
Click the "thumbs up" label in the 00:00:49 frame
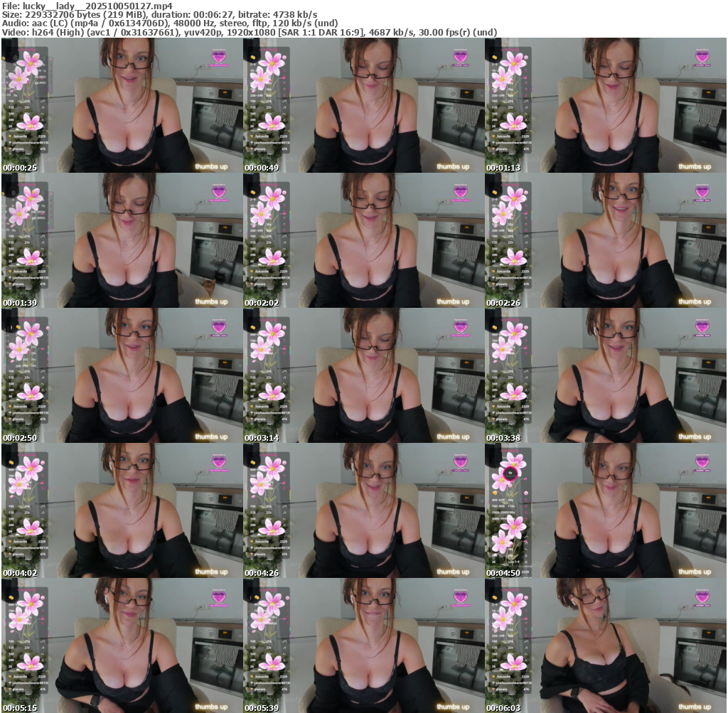pos(453,167)
